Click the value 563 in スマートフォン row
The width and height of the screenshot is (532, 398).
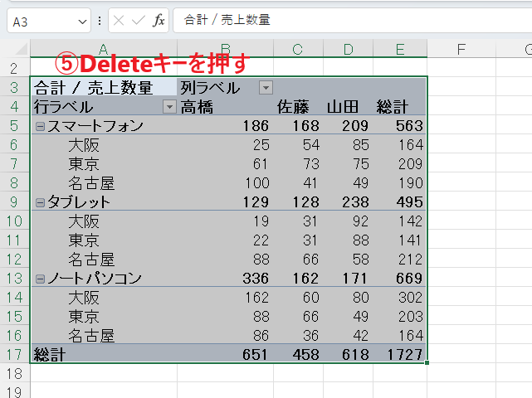coord(409,126)
